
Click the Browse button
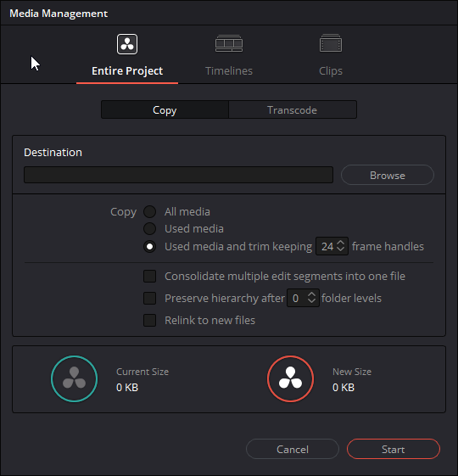[x=388, y=175]
